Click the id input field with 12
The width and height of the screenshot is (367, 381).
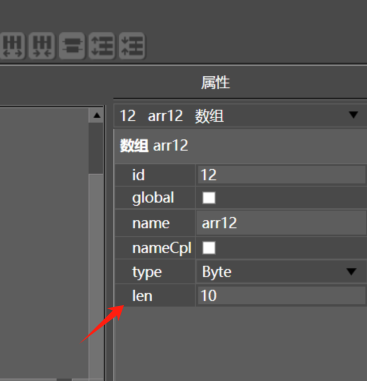pyautogui.click(x=281, y=175)
